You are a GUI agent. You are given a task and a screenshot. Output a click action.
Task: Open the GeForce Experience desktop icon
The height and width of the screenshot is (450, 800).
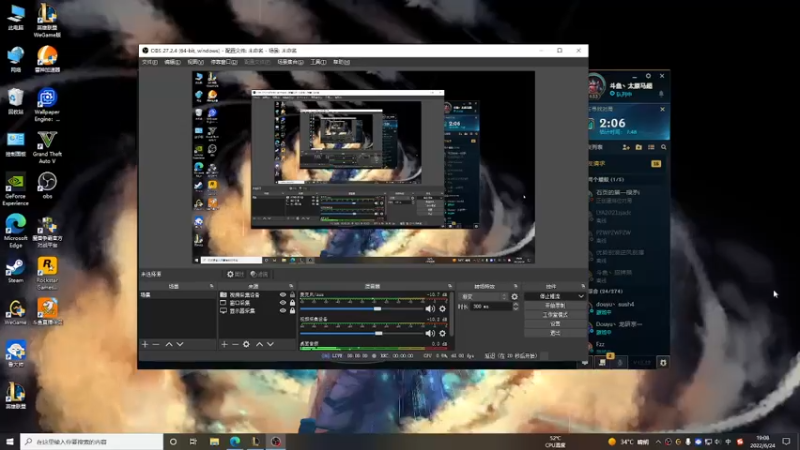pyautogui.click(x=15, y=188)
